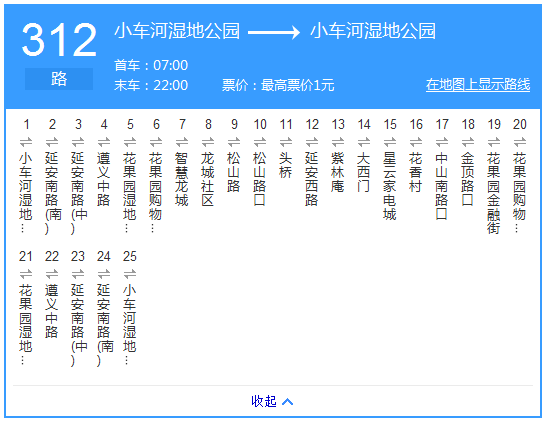Click transfer arrows icon under stop 11
Screen dimensions: 545x422
click(286, 142)
